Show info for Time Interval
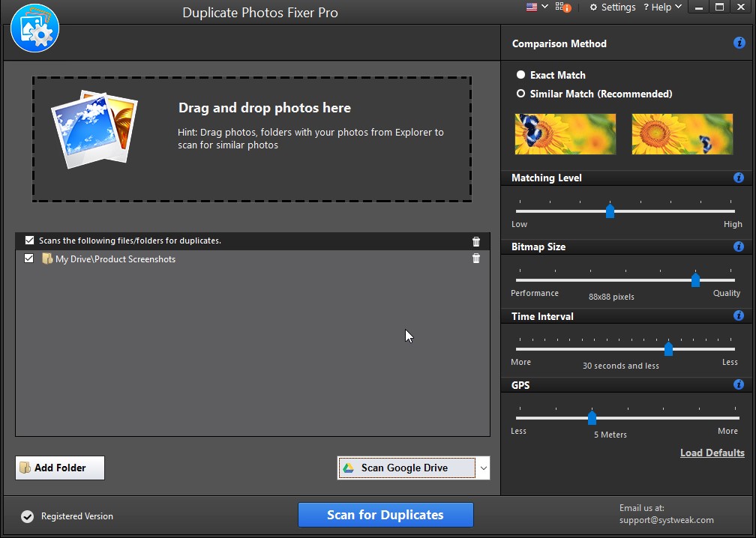The image size is (756, 538). point(739,316)
